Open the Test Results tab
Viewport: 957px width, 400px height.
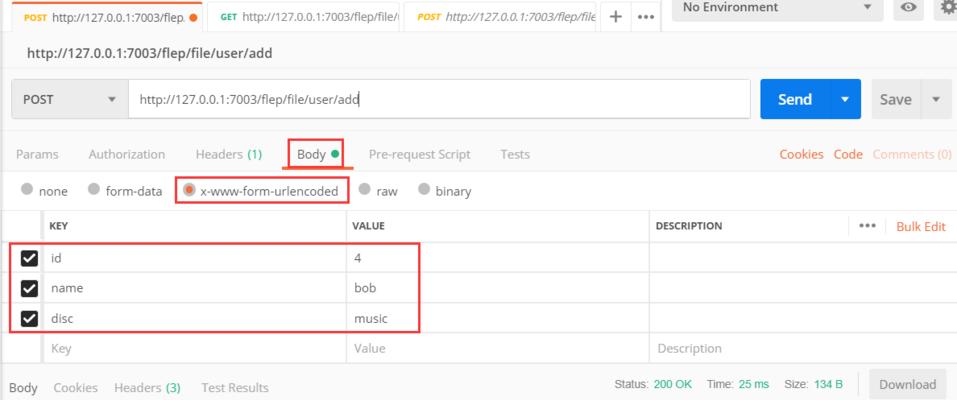[235, 387]
